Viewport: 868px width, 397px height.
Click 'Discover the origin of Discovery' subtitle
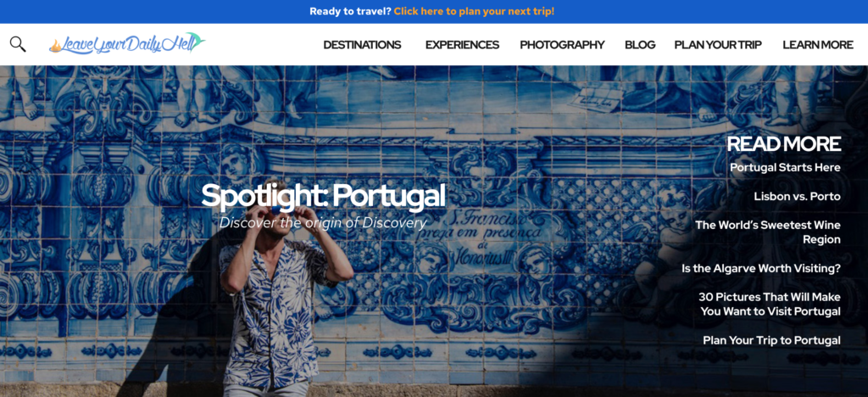click(x=323, y=223)
